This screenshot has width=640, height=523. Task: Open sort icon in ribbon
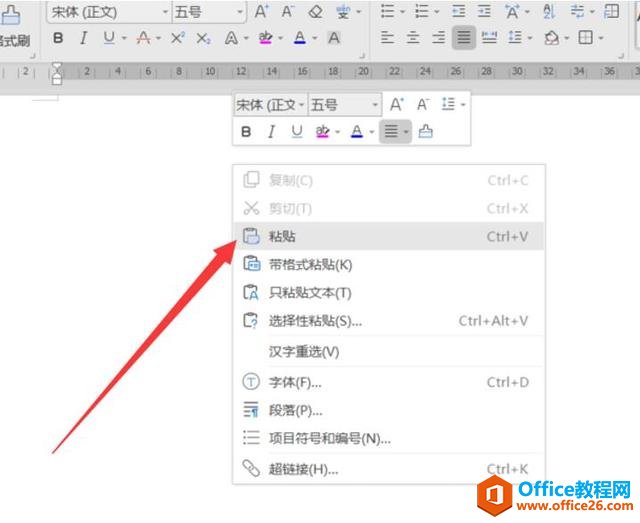click(549, 11)
